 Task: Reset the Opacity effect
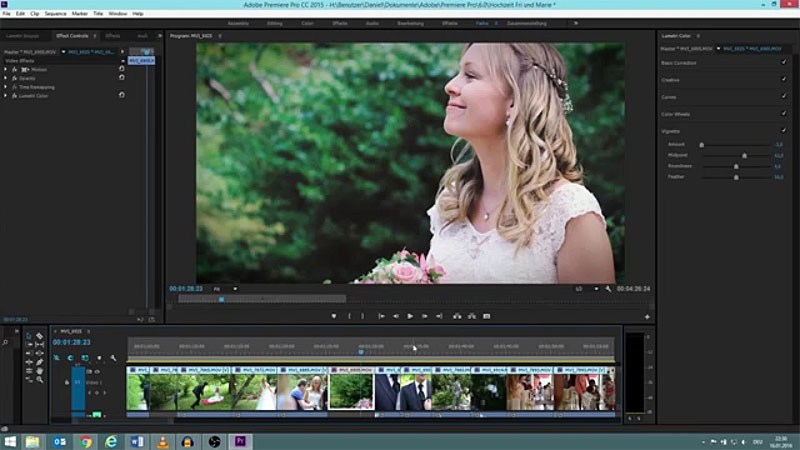tap(121, 78)
